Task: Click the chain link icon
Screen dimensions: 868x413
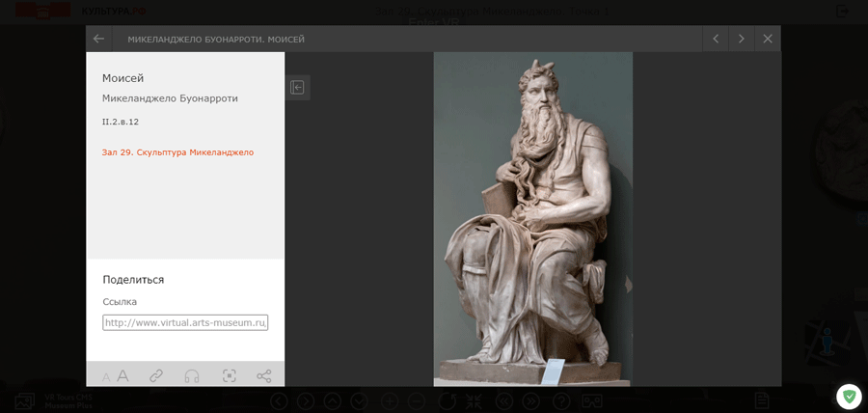Action: click(x=156, y=376)
